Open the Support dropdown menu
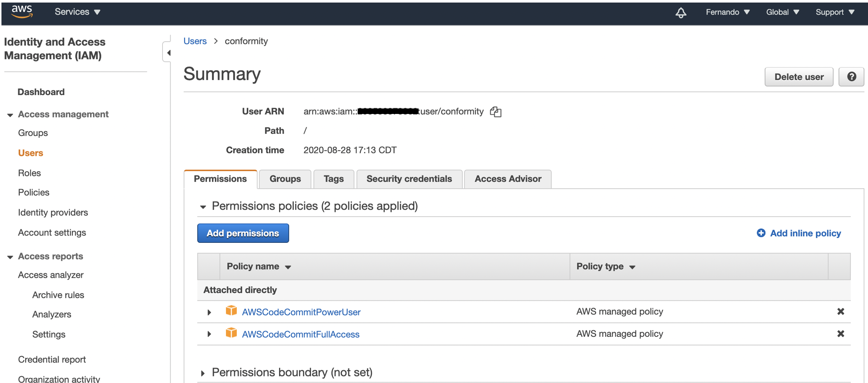The width and height of the screenshot is (868, 383). [835, 12]
